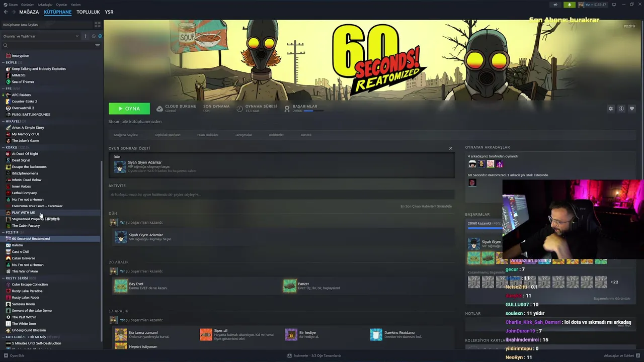Select Sea of Thieves in library
The image size is (644, 362).
[x=23, y=82]
